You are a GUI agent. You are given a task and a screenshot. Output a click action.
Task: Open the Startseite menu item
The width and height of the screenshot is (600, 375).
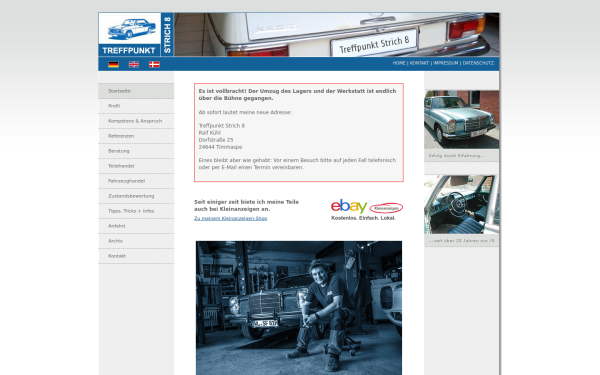136,91
